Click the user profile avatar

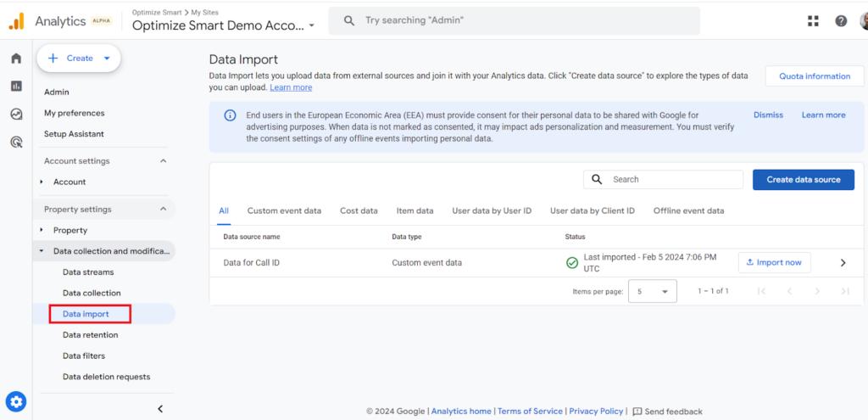coord(864,21)
